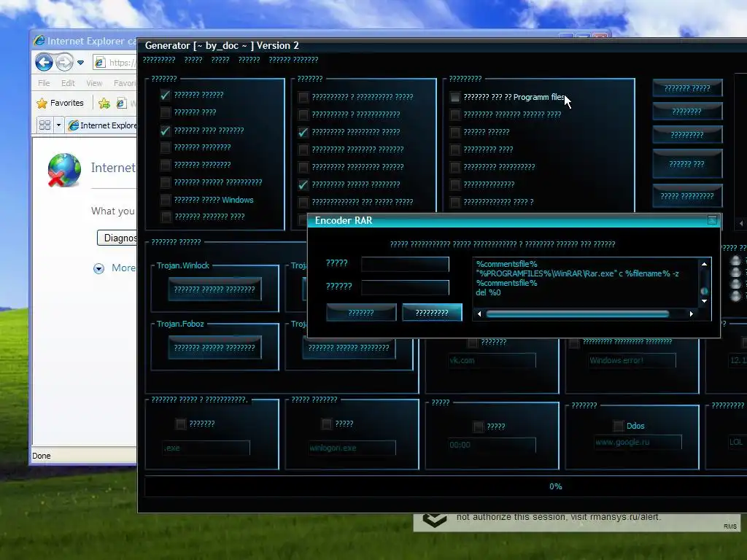
Task: Click Done text in IE status bar
Action: pyautogui.click(x=41, y=456)
